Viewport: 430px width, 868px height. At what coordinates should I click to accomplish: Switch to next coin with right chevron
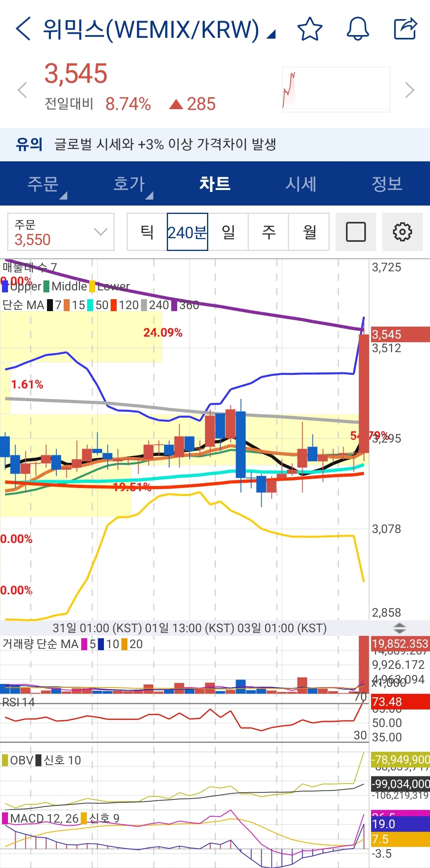[410, 90]
